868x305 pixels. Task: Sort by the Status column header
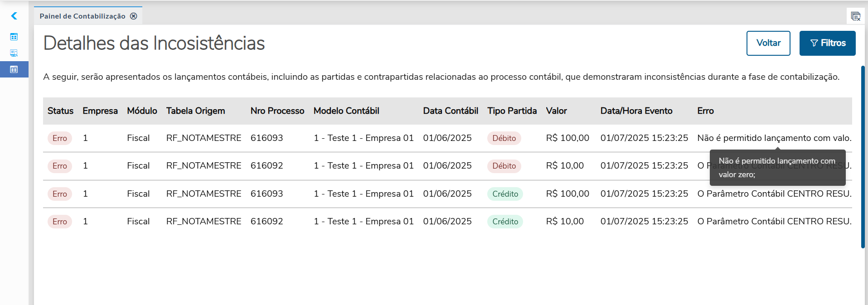[60, 111]
